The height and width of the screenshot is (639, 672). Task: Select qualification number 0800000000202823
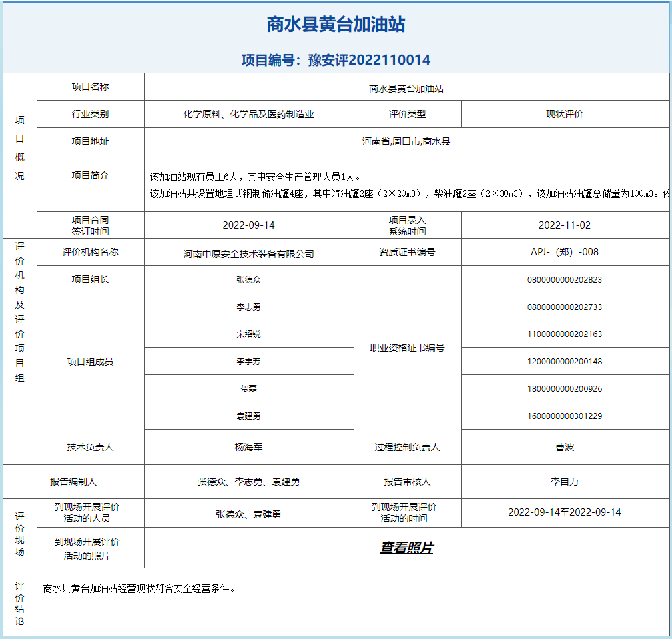coord(565,279)
